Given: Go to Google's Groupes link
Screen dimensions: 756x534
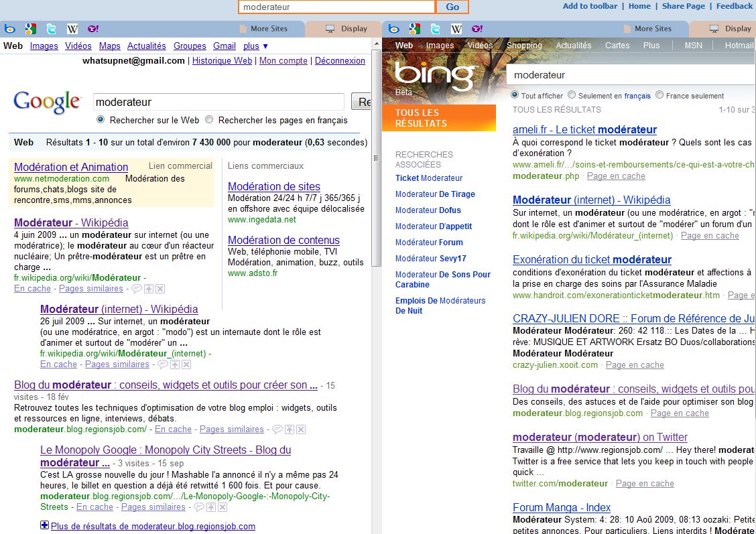Looking at the screenshot, I should click(190, 46).
